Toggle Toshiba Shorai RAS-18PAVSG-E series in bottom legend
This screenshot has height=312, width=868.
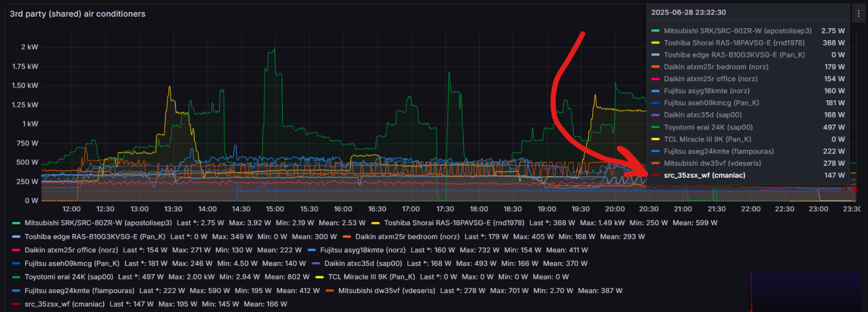pyautogui.click(x=454, y=223)
